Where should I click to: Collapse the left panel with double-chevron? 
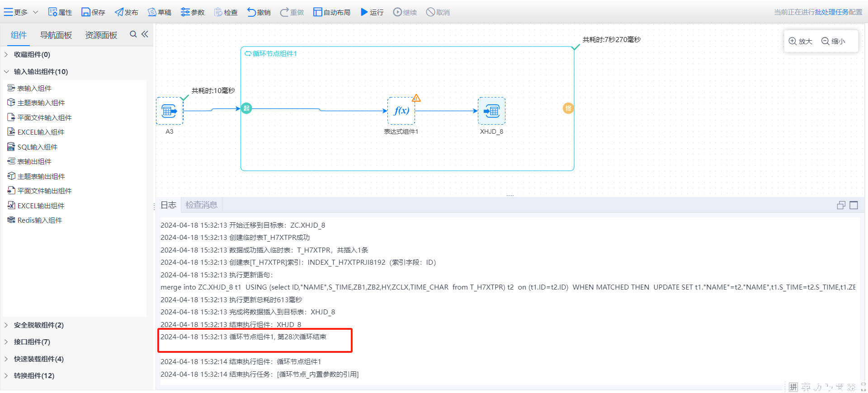(x=145, y=34)
